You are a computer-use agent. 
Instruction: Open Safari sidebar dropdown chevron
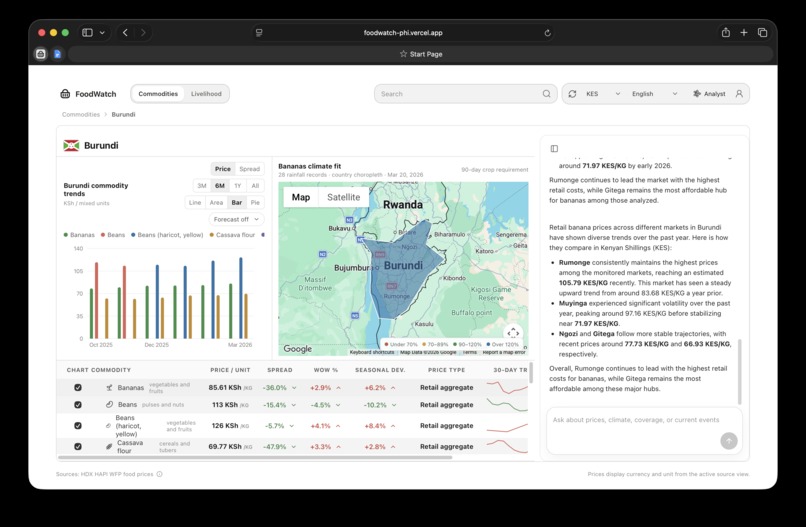pyautogui.click(x=102, y=32)
